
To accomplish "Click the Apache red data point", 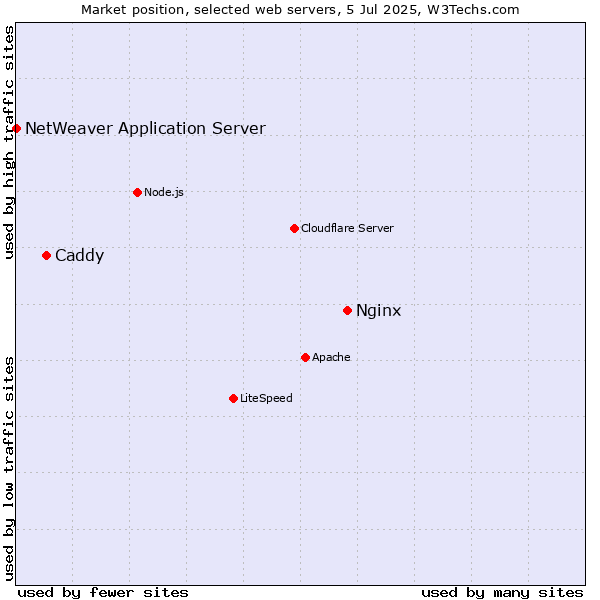I will coord(305,357).
